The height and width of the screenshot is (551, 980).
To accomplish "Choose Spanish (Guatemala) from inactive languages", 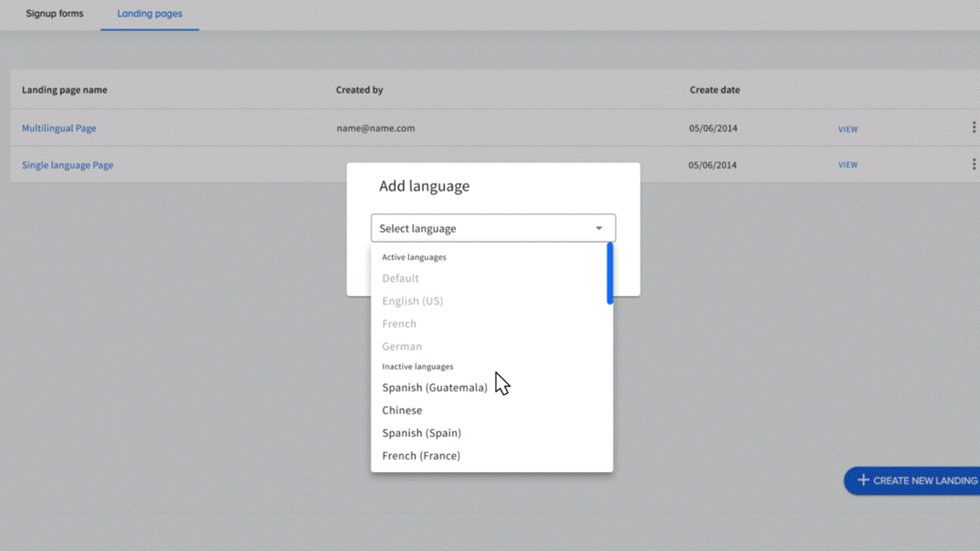I will point(435,388).
